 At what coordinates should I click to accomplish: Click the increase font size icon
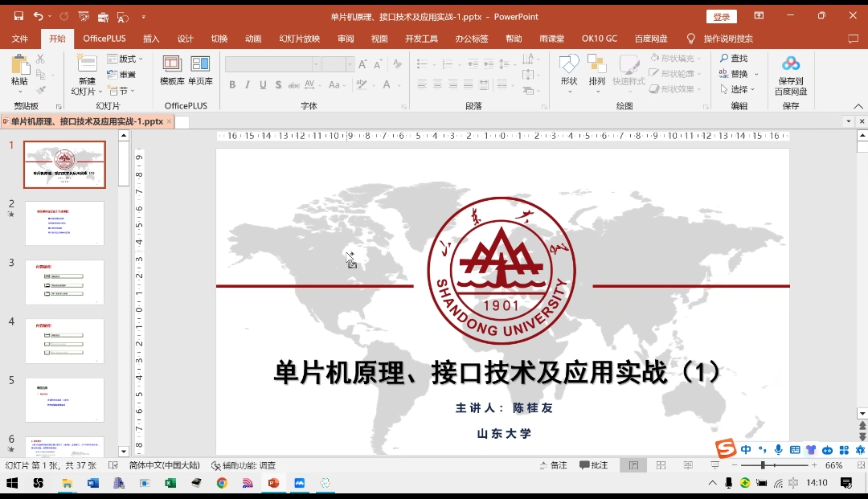coord(362,64)
